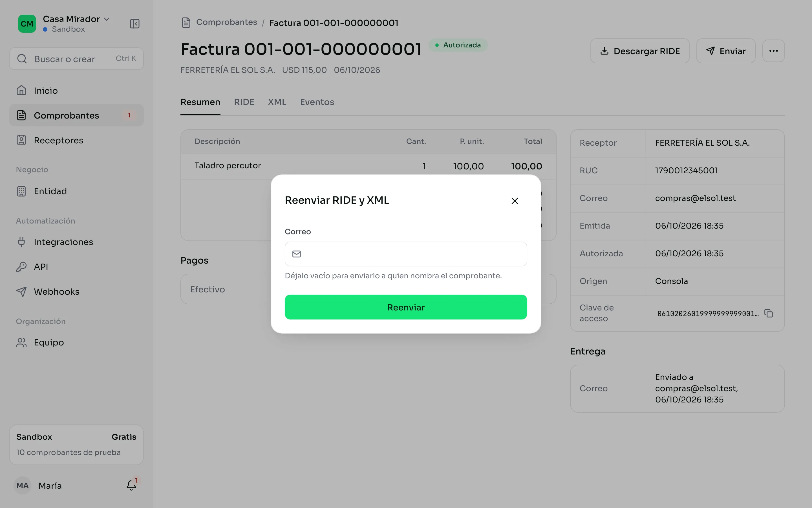Open Integraciones in the sidebar

pos(76,242)
